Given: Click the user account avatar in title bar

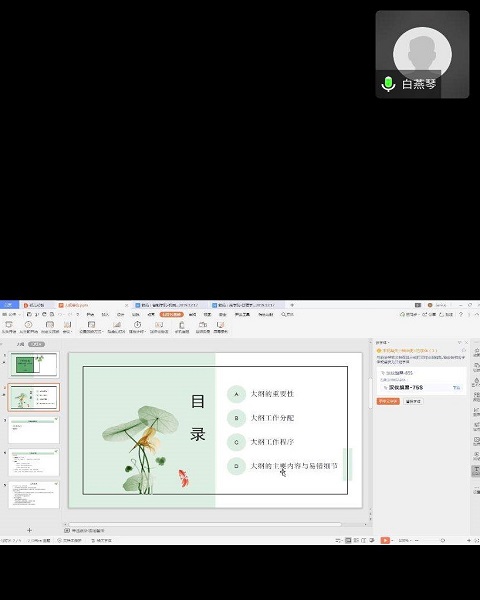Looking at the screenshot, I should coord(429,305).
